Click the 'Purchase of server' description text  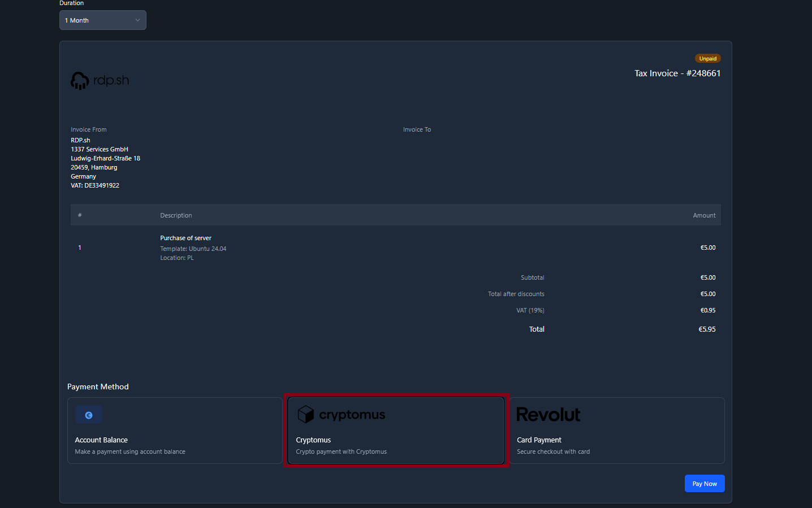185,238
